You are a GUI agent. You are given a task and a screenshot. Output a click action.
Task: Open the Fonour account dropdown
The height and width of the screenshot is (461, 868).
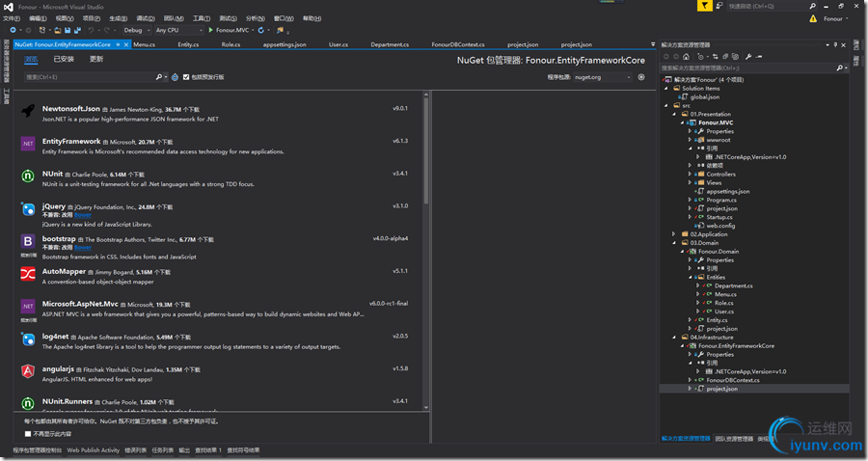coord(836,19)
